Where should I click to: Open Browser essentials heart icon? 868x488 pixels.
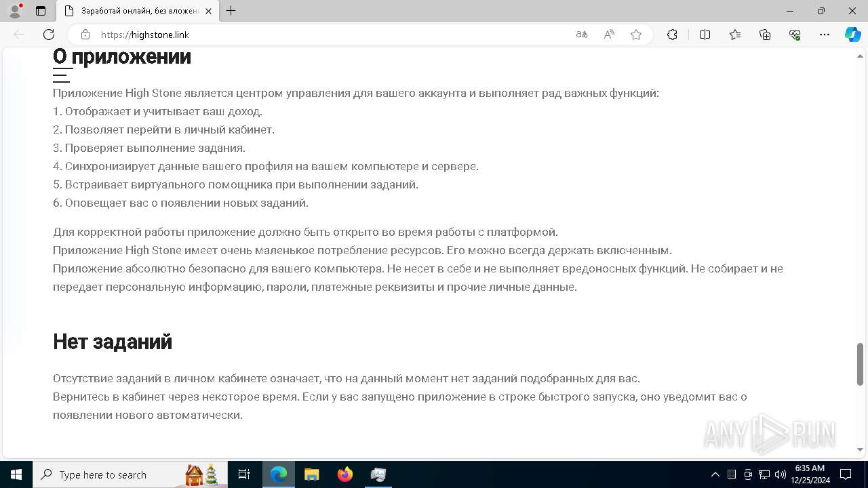click(x=795, y=35)
